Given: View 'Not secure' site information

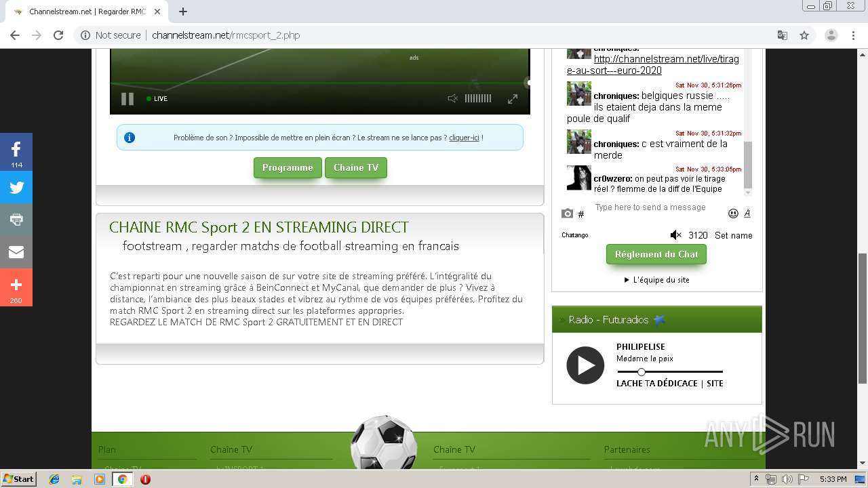Looking at the screenshot, I should click(x=111, y=35).
